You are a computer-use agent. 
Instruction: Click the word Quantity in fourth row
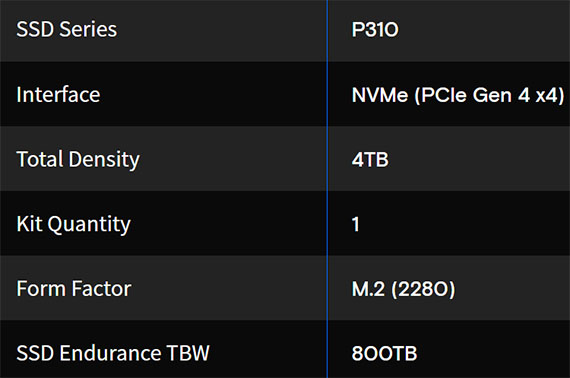89,225
